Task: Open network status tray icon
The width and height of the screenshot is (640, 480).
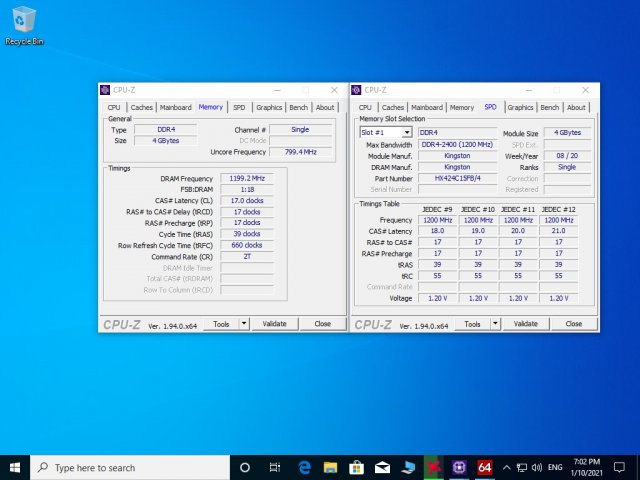Action: [522, 468]
